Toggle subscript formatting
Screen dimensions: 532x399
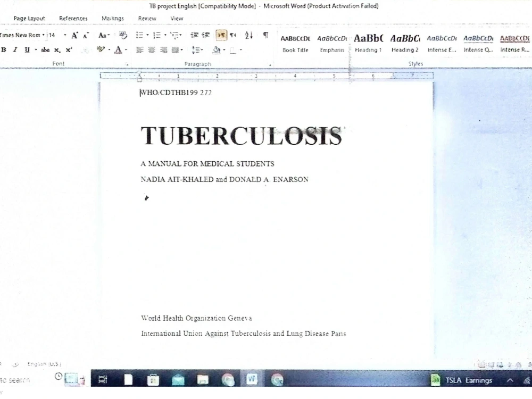click(57, 50)
